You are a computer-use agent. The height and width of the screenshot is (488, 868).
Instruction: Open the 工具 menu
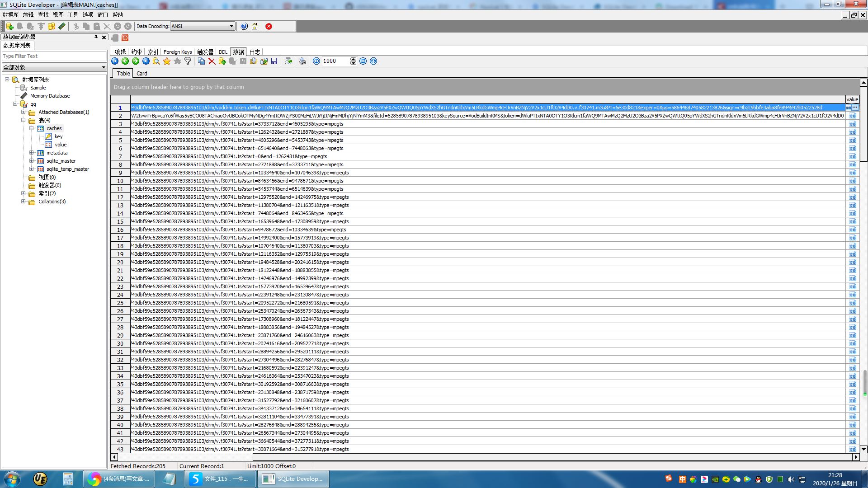click(x=73, y=15)
